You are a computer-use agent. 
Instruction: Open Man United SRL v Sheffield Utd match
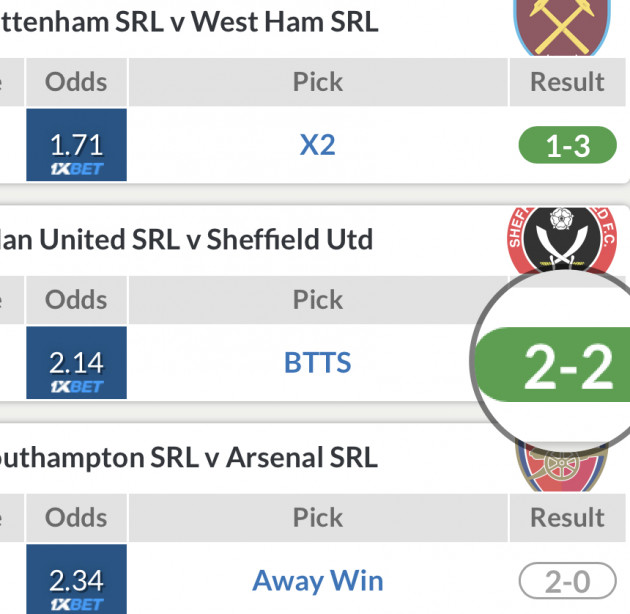point(188,239)
